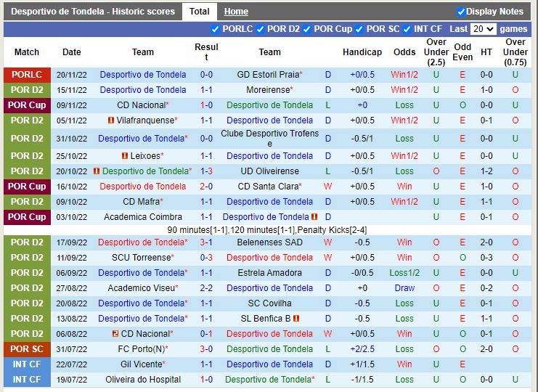Click the Moreirense team link

point(268,90)
